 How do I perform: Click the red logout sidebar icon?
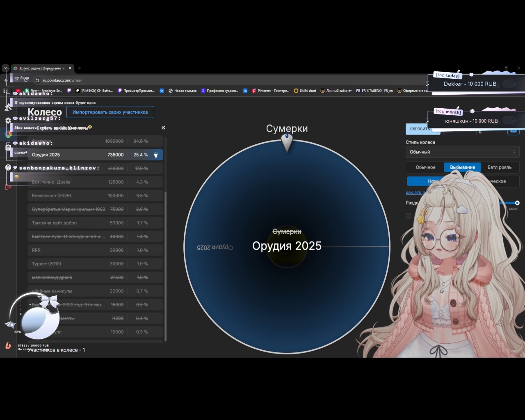[8, 187]
